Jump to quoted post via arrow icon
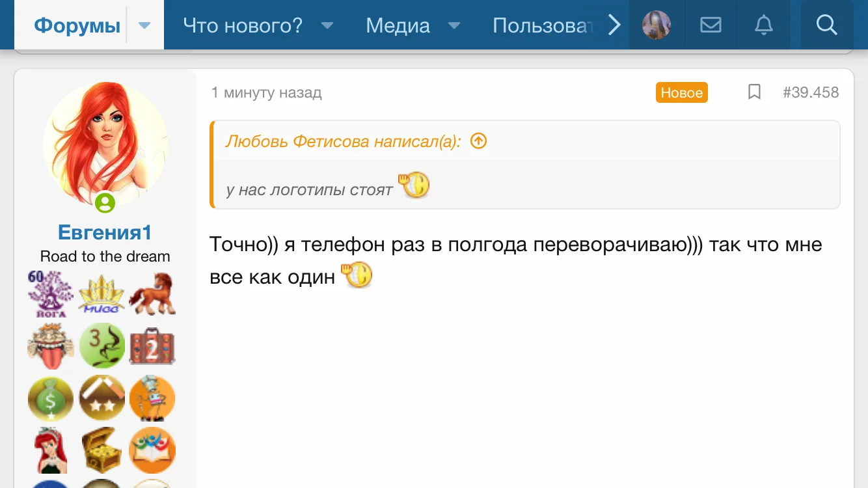 tap(478, 141)
